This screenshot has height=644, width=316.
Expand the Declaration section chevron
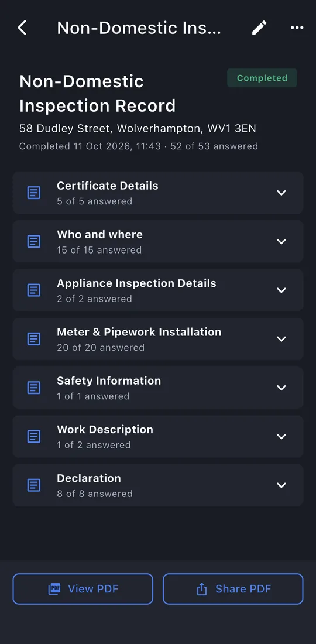[281, 485]
